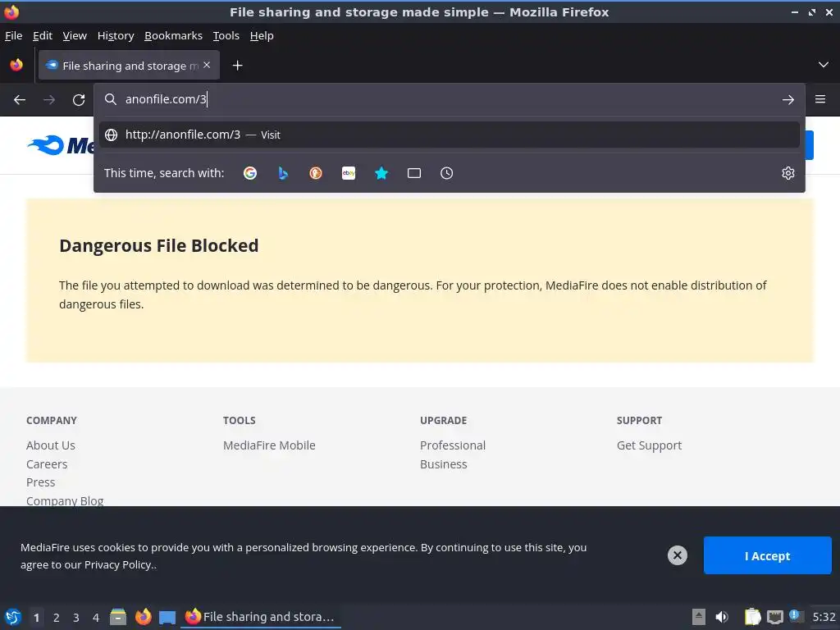Open the Company Blog link
Viewport: 840px width, 630px height.
click(65, 500)
